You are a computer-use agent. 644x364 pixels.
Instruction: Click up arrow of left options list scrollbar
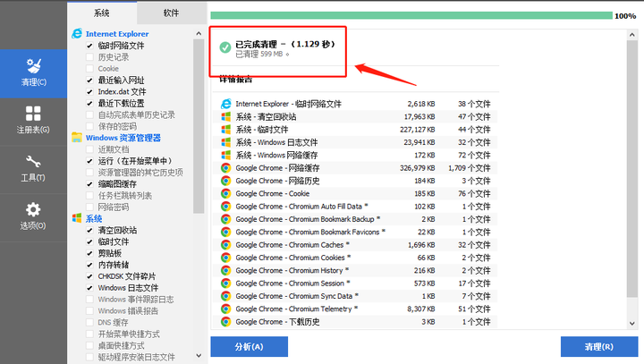(199, 34)
